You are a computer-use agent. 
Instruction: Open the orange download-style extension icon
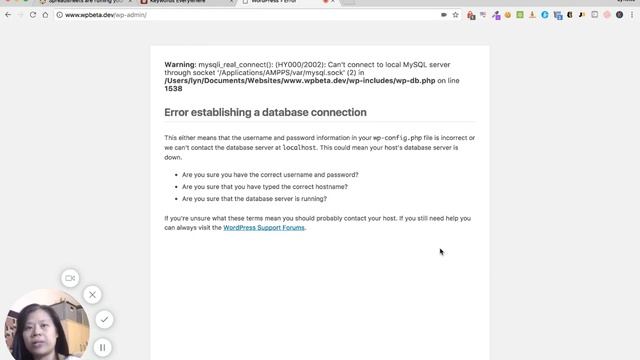click(532, 15)
